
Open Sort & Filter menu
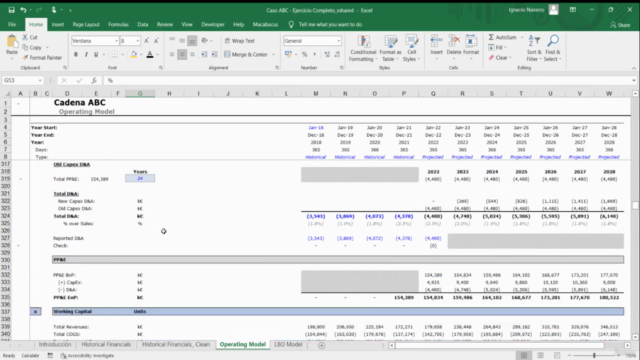coord(534,48)
